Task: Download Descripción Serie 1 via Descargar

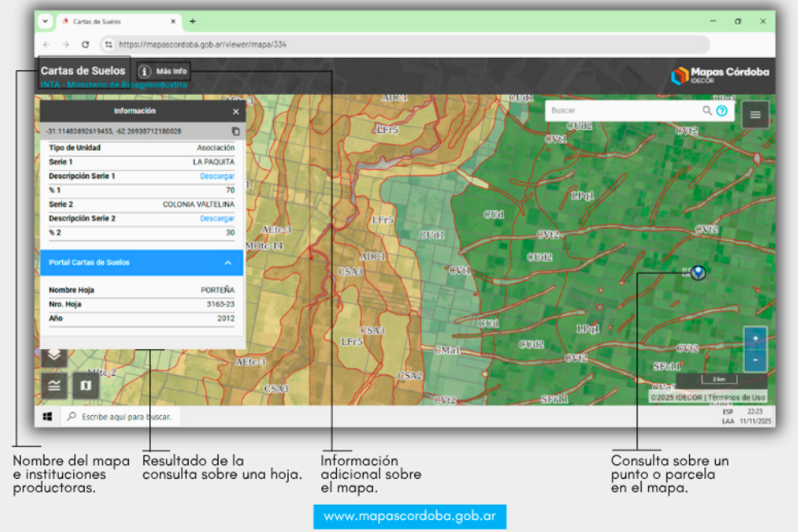Action: (217, 176)
